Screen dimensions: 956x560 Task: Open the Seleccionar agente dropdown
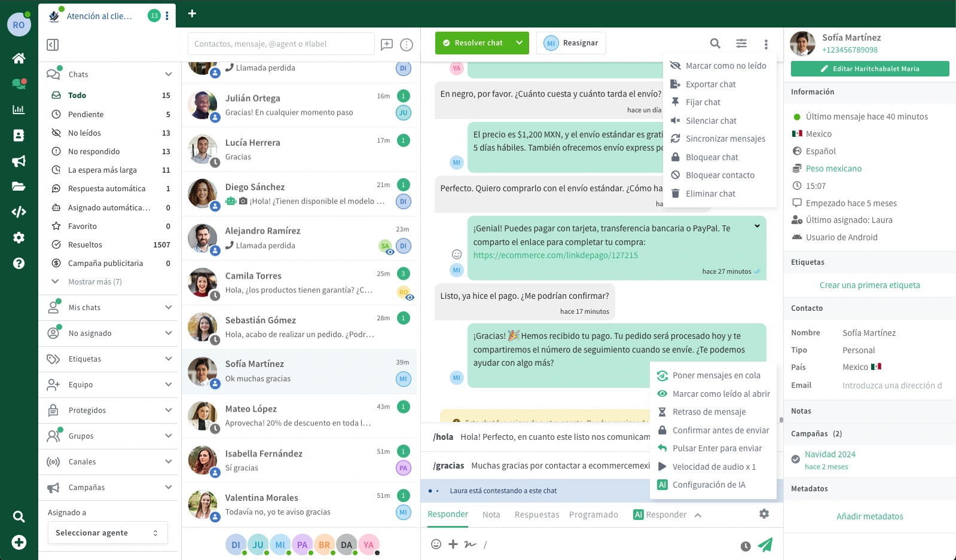(x=108, y=533)
